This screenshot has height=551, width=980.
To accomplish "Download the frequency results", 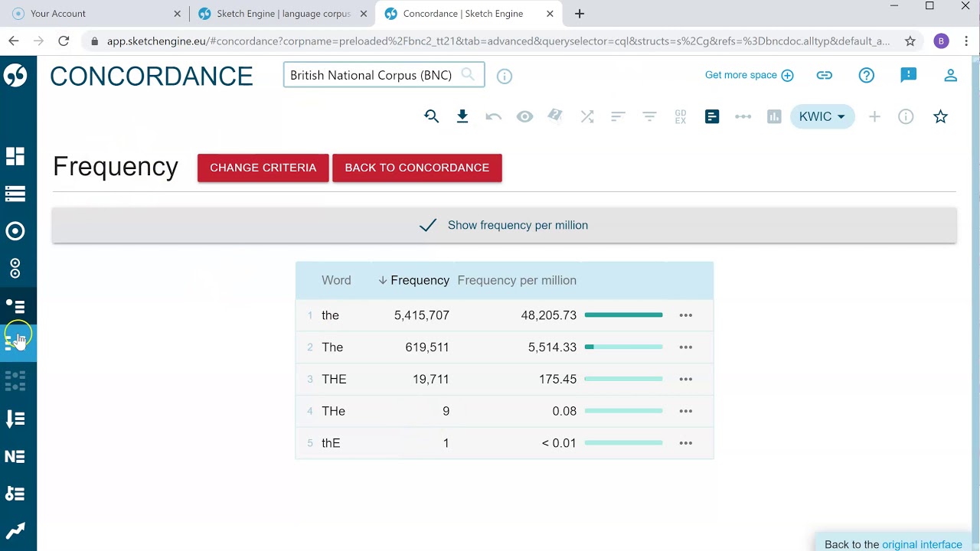I will coord(462,116).
